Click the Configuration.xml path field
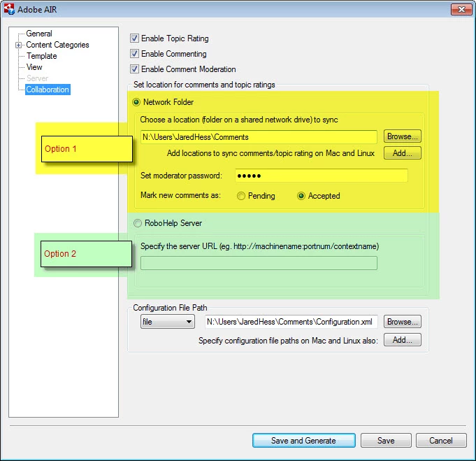 [291, 322]
